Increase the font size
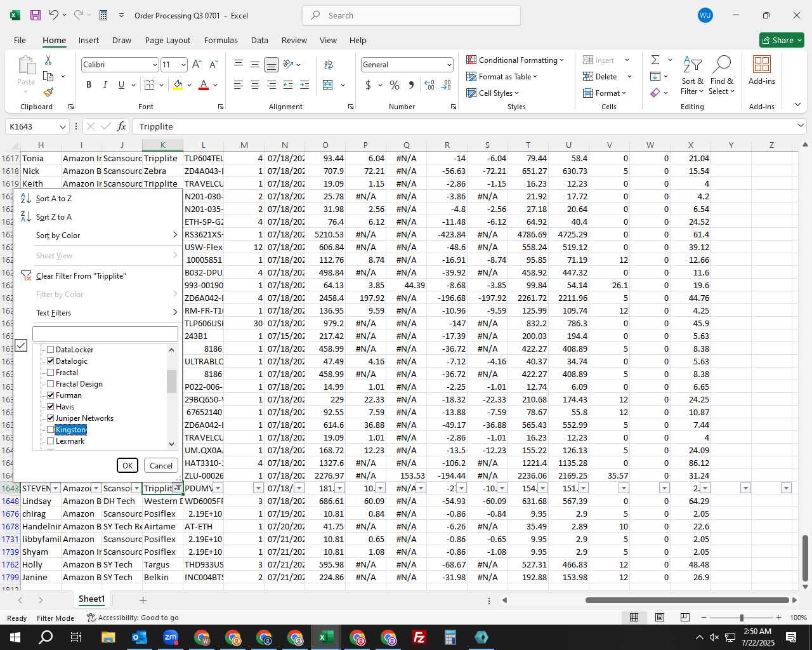 coord(197,64)
